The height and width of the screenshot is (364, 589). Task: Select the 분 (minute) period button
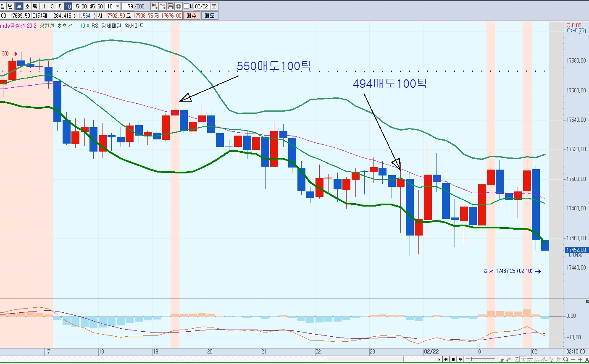(x=19, y=6)
